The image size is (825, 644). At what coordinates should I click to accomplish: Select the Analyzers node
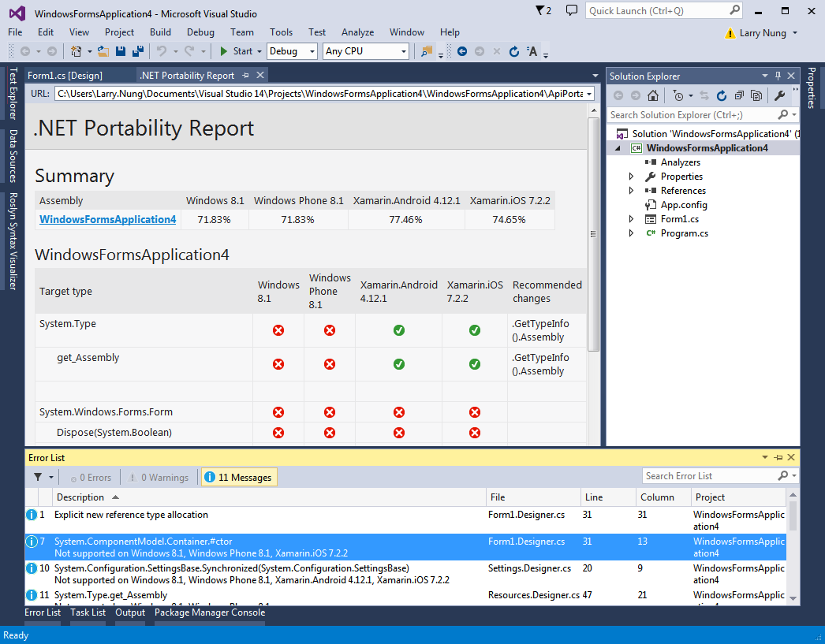point(680,162)
